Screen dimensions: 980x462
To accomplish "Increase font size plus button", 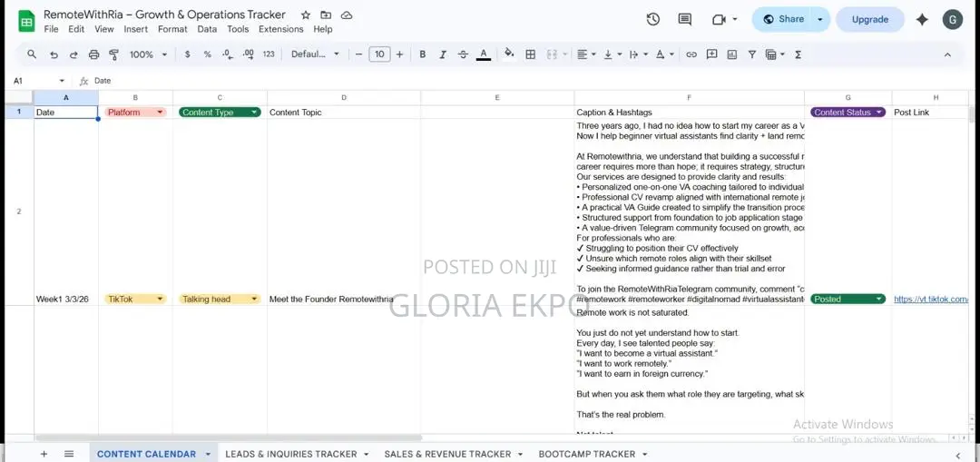I will [x=400, y=54].
